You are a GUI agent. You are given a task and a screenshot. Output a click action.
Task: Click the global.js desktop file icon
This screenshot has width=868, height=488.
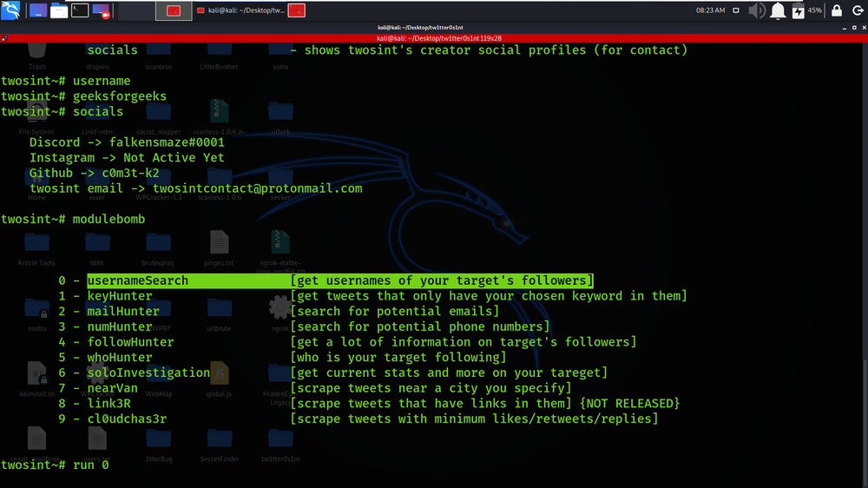(x=220, y=380)
